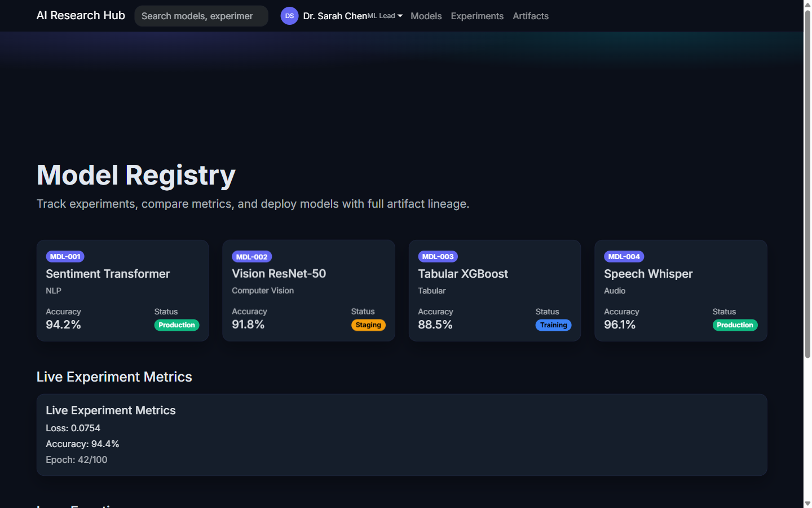Focus the Search models input field
Image resolution: width=812 pixels, height=508 pixels.
coord(201,16)
